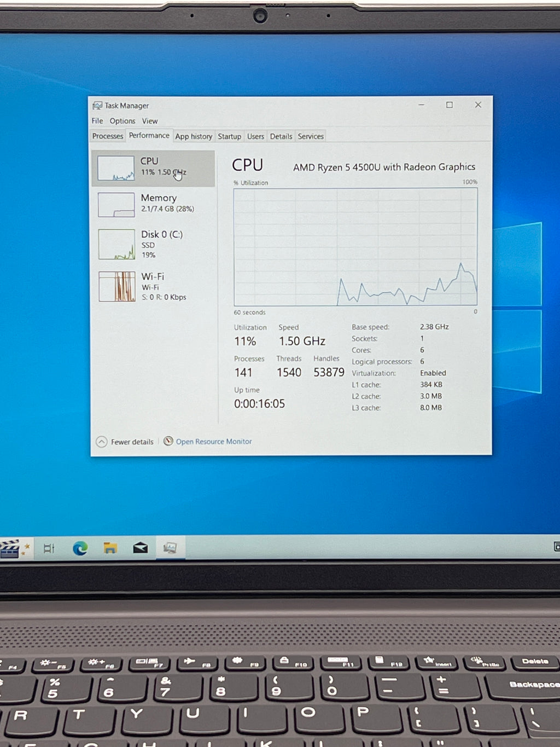Launch Microsoft Edge from the taskbar
560x747 pixels.
coord(80,548)
